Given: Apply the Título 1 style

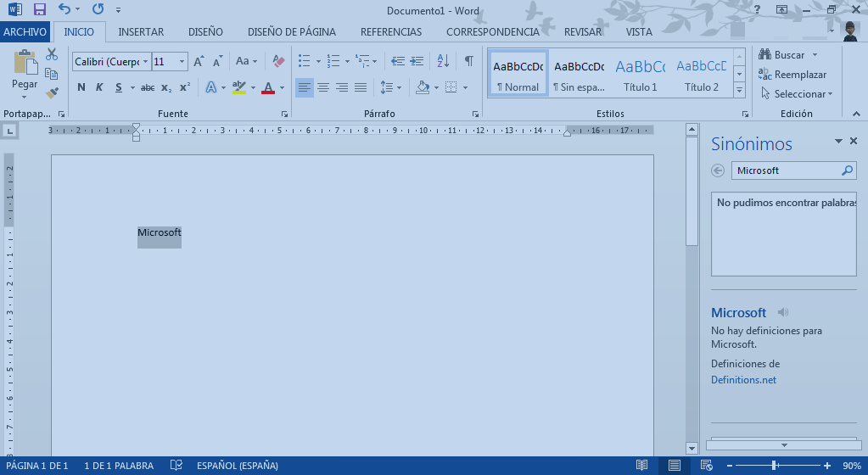Looking at the screenshot, I should tap(640, 74).
